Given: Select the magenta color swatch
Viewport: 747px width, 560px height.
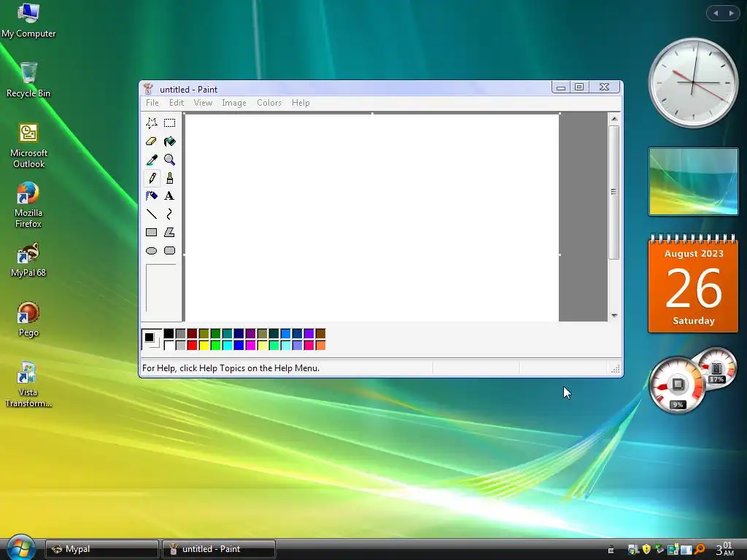Looking at the screenshot, I should [251, 345].
